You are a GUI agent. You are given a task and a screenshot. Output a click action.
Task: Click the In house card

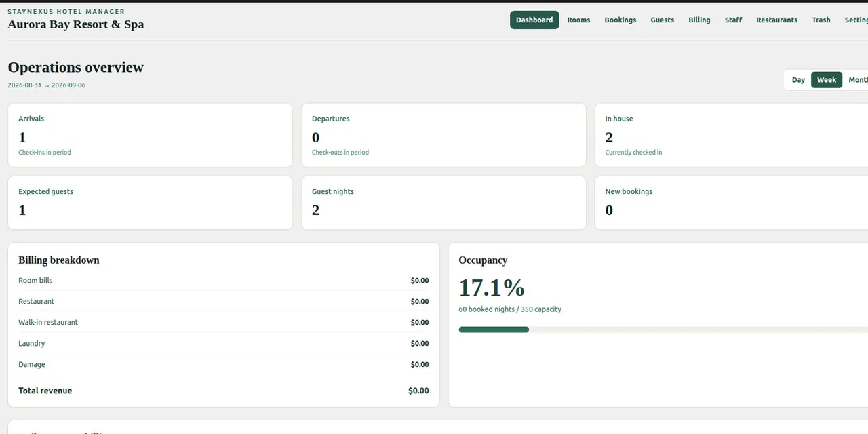tap(732, 135)
